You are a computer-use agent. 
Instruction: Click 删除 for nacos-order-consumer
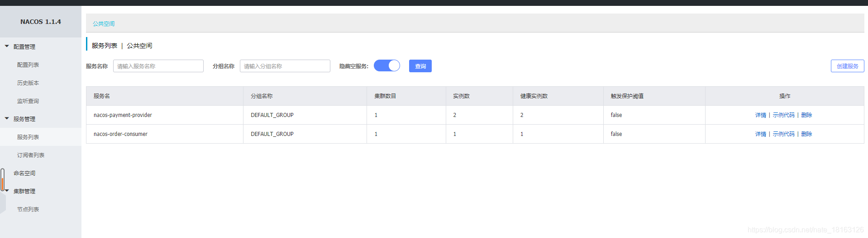[x=806, y=134]
